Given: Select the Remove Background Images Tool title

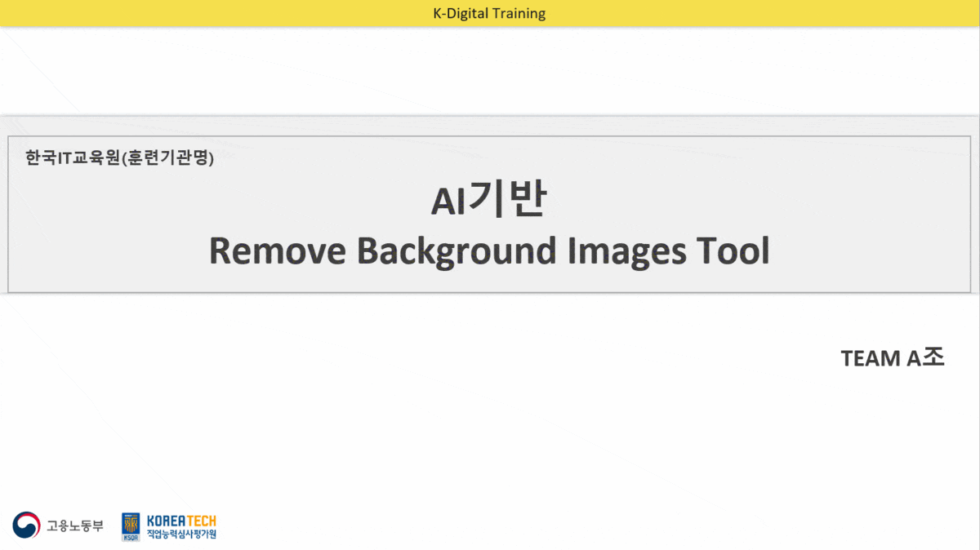Looking at the screenshot, I should (489, 251).
